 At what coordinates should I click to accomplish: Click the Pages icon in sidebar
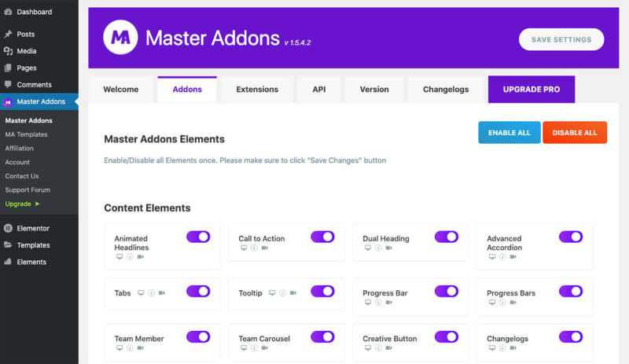click(x=8, y=68)
